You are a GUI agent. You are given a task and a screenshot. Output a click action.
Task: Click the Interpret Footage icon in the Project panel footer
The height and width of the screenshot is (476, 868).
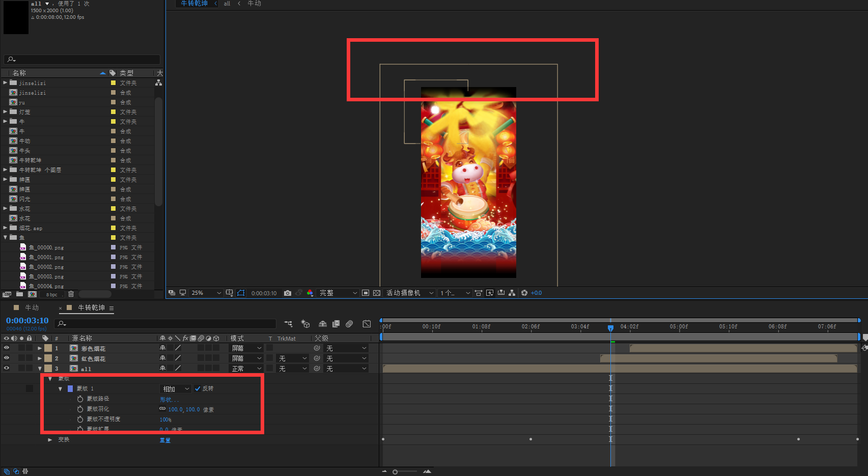[7, 294]
